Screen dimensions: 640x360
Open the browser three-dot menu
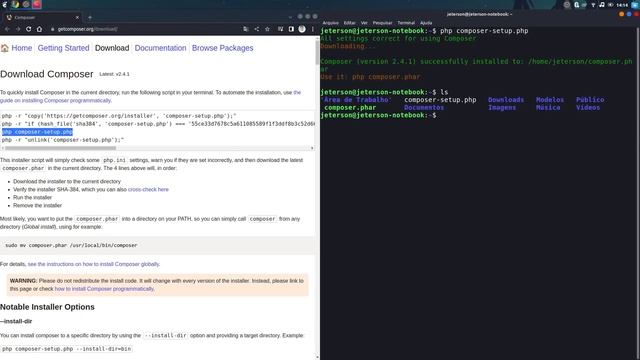tap(313, 29)
